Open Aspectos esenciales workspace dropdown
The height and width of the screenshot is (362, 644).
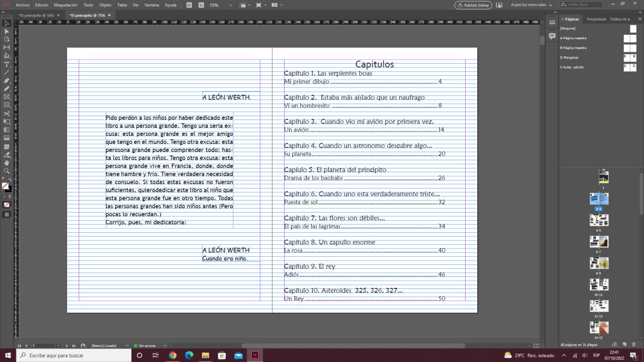531,5
